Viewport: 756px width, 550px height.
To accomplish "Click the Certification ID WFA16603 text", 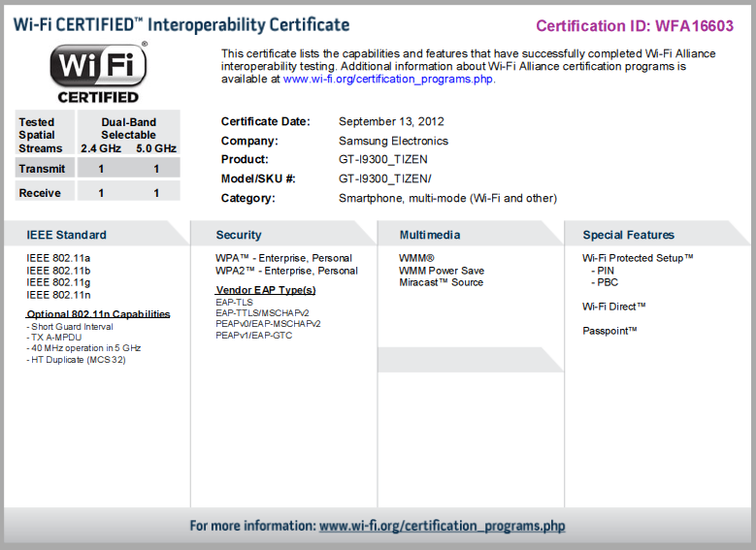I will click(x=635, y=26).
